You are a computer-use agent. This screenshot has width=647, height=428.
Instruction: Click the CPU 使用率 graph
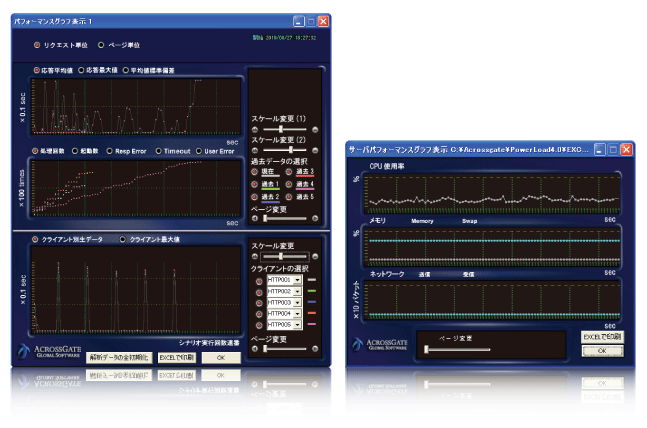(492, 194)
